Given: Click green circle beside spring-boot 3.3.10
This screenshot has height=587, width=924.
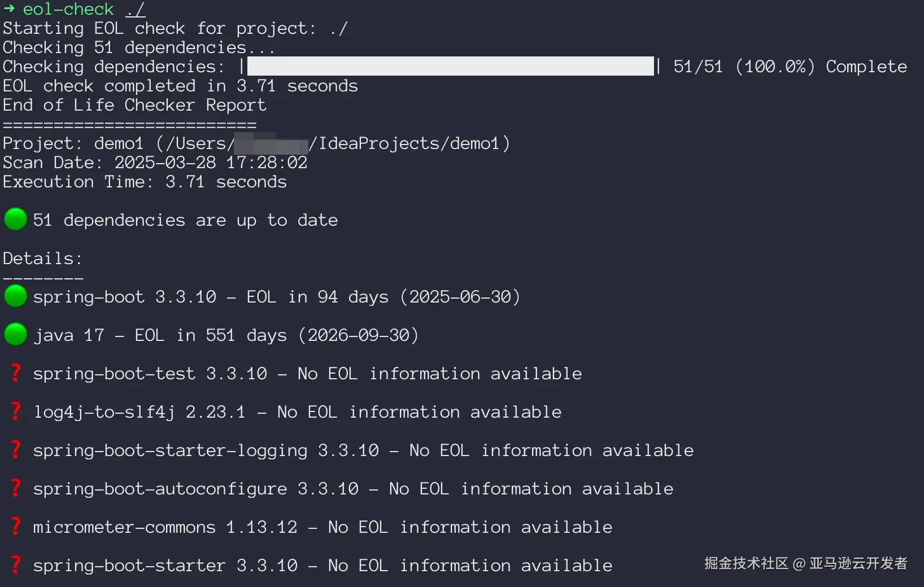Looking at the screenshot, I should coord(15,296).
